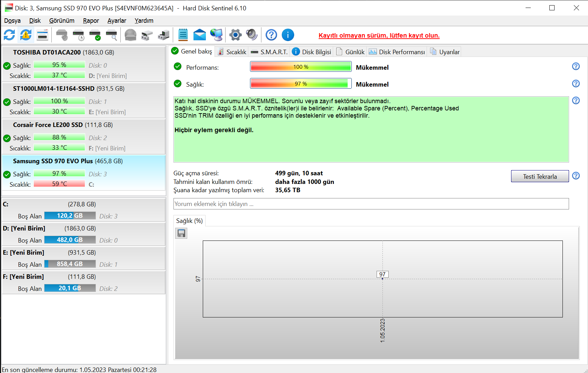Click the green check icon beside Performans label
The height and width of the screenshot is (373, 588).
tap(178, 66)
